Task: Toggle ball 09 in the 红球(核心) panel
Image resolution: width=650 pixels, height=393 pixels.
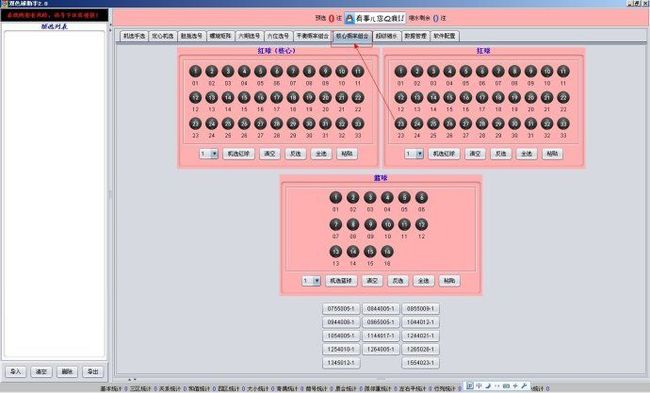Action: [325, 71]
